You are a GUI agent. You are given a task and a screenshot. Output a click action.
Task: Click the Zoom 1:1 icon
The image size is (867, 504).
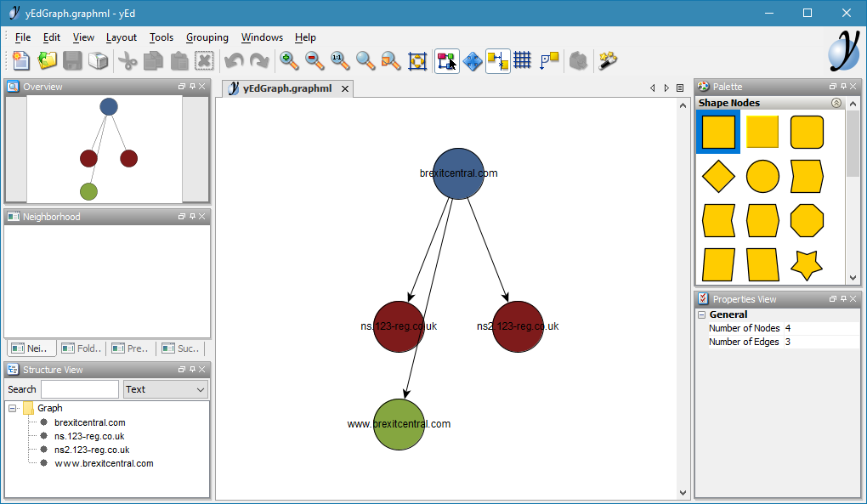(x=340, y=60)
